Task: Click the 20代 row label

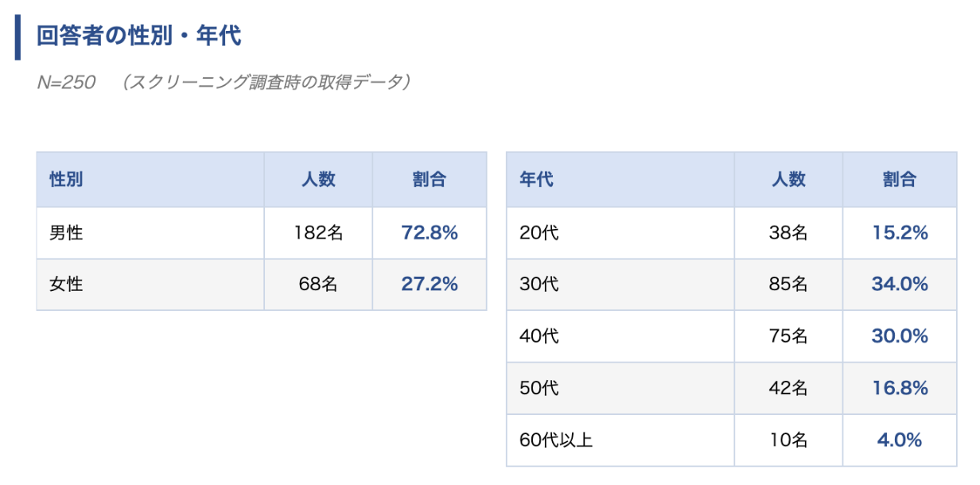Action: [539, 234]
